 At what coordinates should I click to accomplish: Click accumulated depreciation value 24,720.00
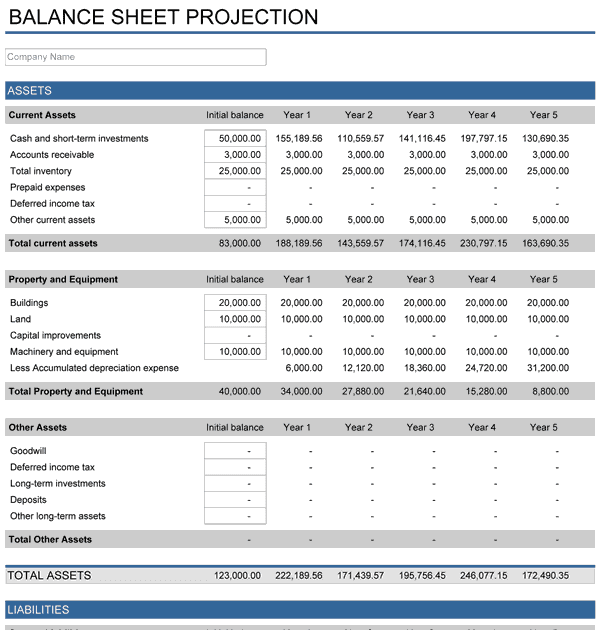pos(486,368)
